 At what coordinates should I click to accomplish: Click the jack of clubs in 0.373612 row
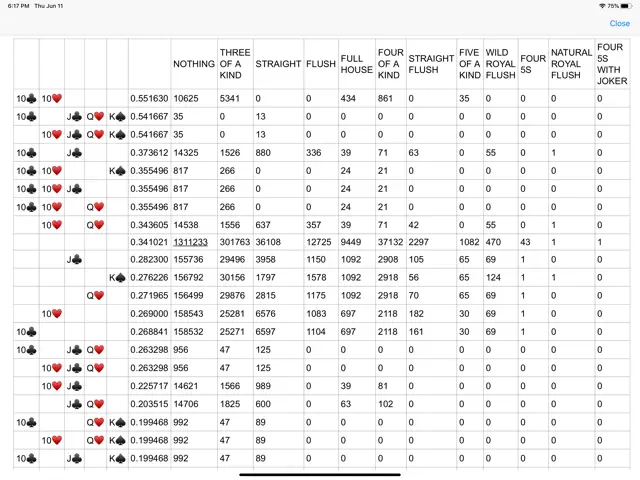[x=74, y=153]
